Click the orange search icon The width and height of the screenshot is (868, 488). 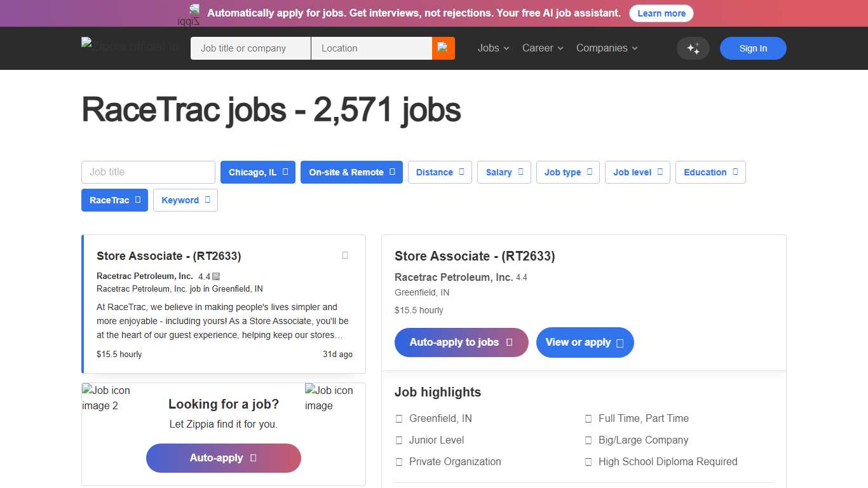click(x=443, y=48)
